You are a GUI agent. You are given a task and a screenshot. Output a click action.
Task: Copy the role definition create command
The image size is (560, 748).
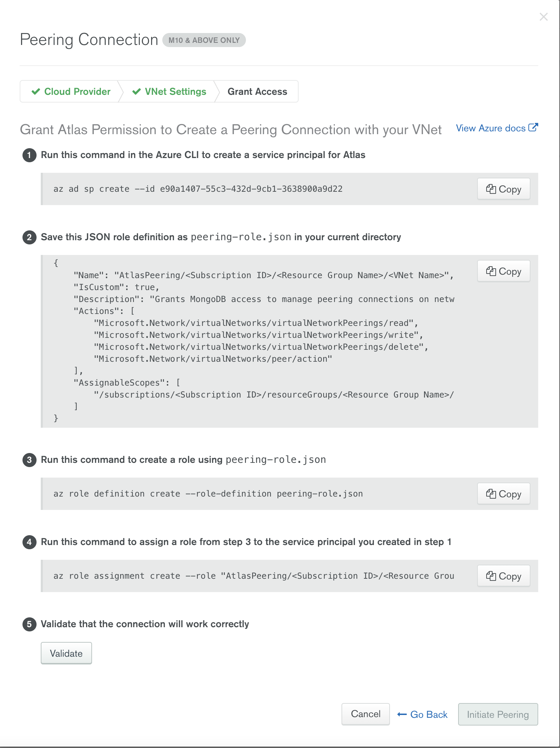[x=503, y=494]
